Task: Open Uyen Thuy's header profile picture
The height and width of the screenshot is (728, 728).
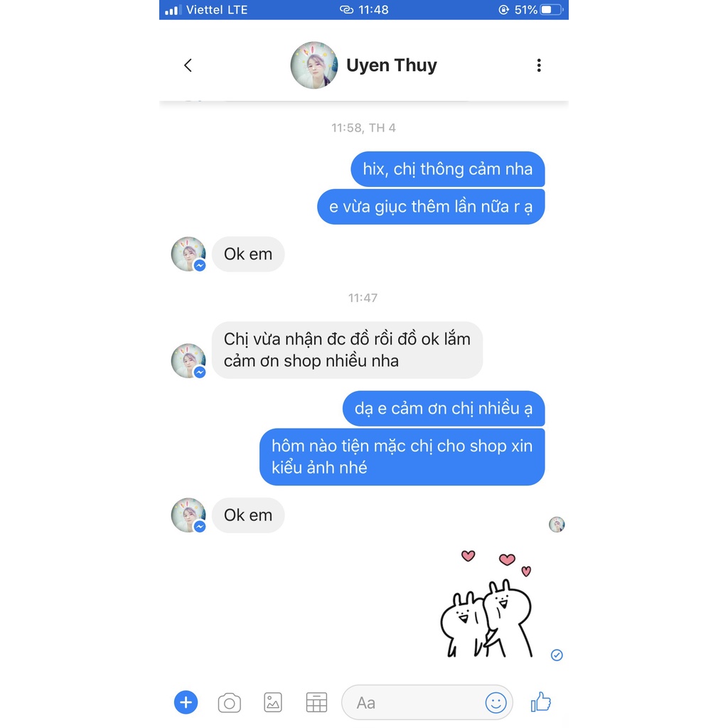Action: tap(314, 65)
